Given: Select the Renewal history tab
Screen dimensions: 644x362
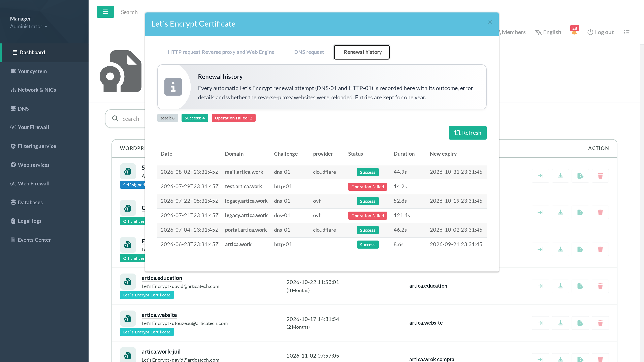Looking at the screenshot, I should pos(362,52).
